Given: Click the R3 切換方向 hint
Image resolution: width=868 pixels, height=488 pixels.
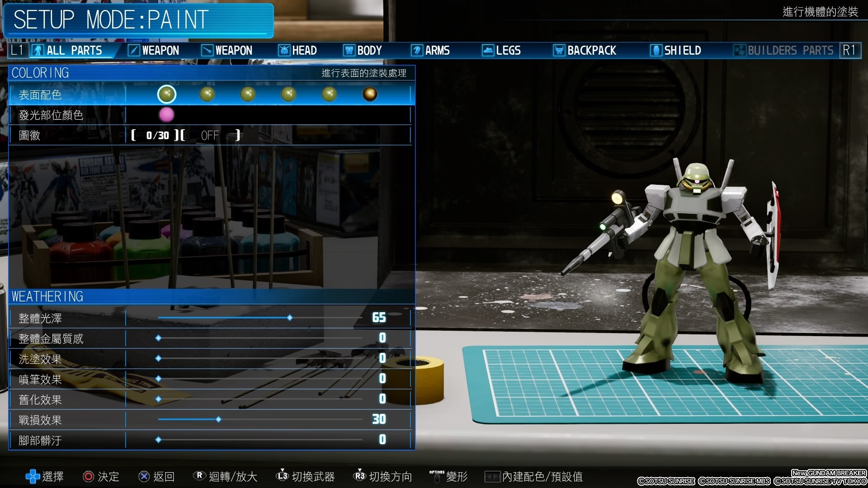Looking at the screenshot, I should click(382, 476).
